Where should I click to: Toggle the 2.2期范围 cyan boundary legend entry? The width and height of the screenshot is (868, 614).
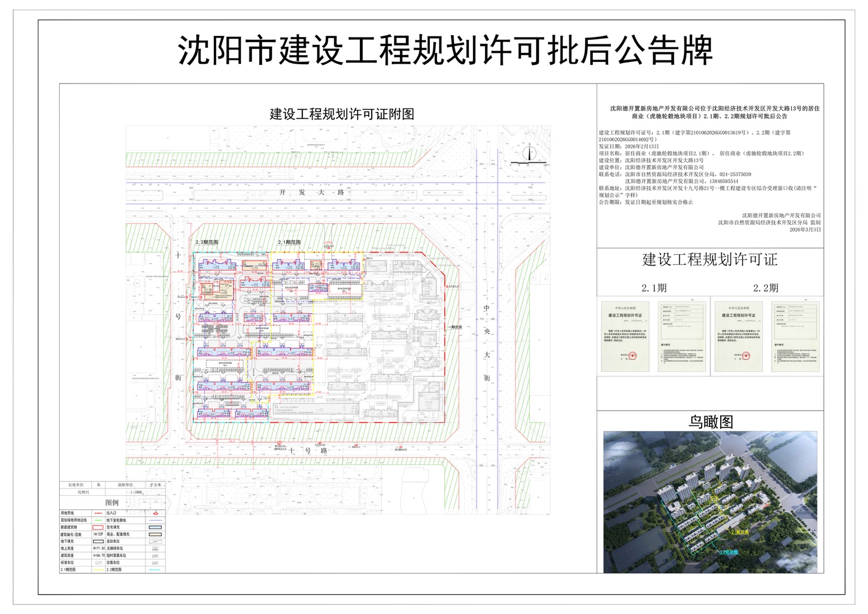click(155, 570)
